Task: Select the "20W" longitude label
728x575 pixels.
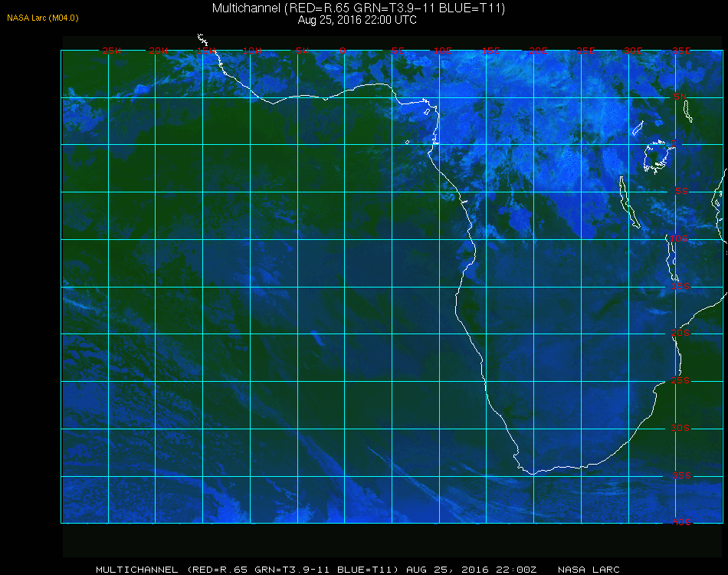Action: pos(159,51)
